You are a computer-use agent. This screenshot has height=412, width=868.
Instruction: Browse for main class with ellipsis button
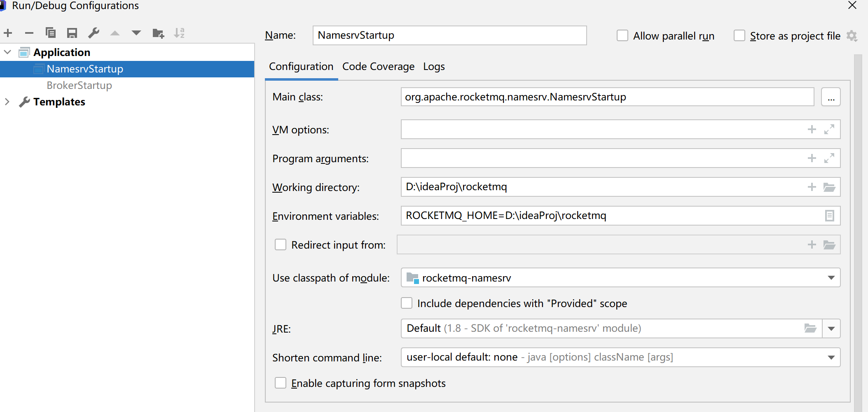[x=831, y=97]
